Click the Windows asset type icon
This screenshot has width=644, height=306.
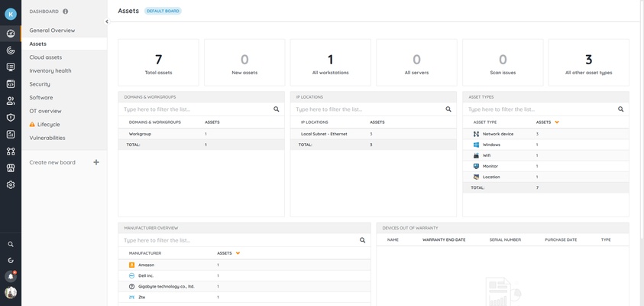pos(476,145)
